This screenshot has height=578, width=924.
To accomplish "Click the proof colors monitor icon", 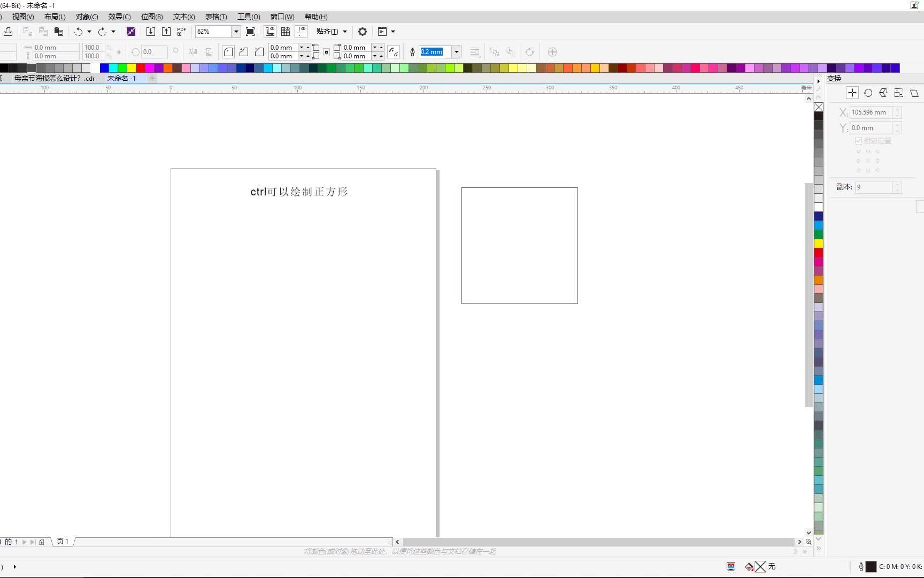I will [731, 566].
